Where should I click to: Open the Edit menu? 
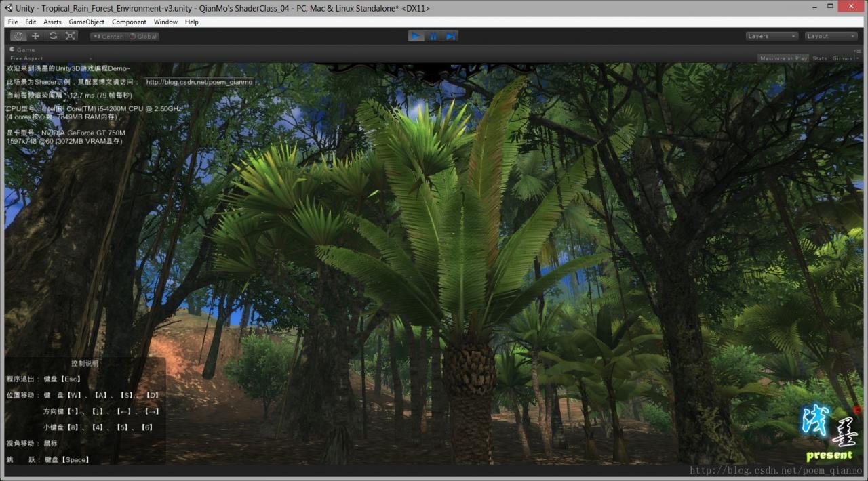point(31,22)
